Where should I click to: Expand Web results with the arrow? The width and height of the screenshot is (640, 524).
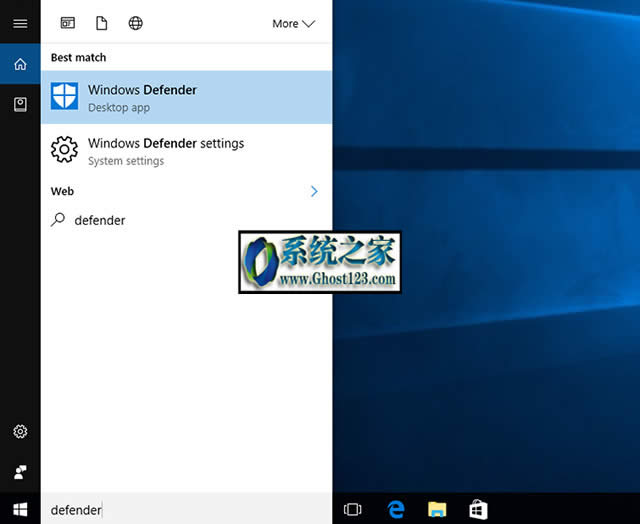tap(314, 191)
